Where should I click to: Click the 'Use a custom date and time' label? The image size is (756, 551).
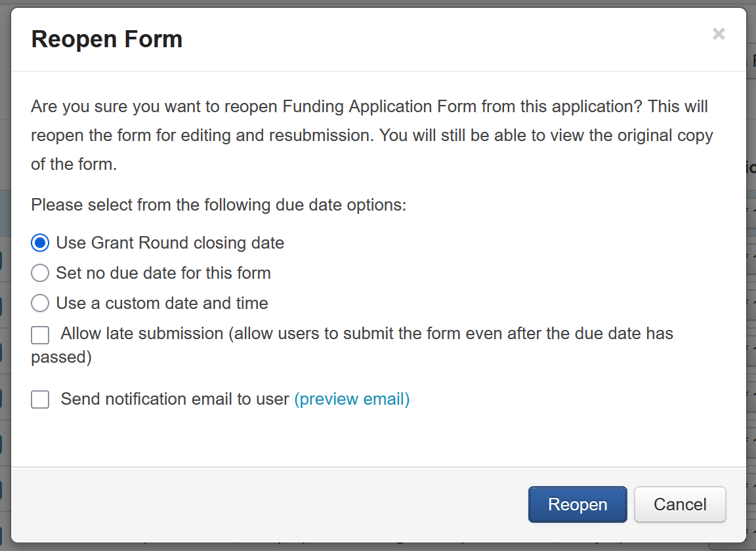point(162,303)
